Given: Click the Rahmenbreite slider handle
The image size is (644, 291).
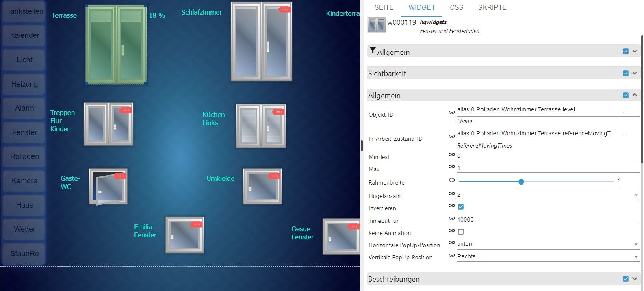Looking at the screenshot, I should (521, 182).
